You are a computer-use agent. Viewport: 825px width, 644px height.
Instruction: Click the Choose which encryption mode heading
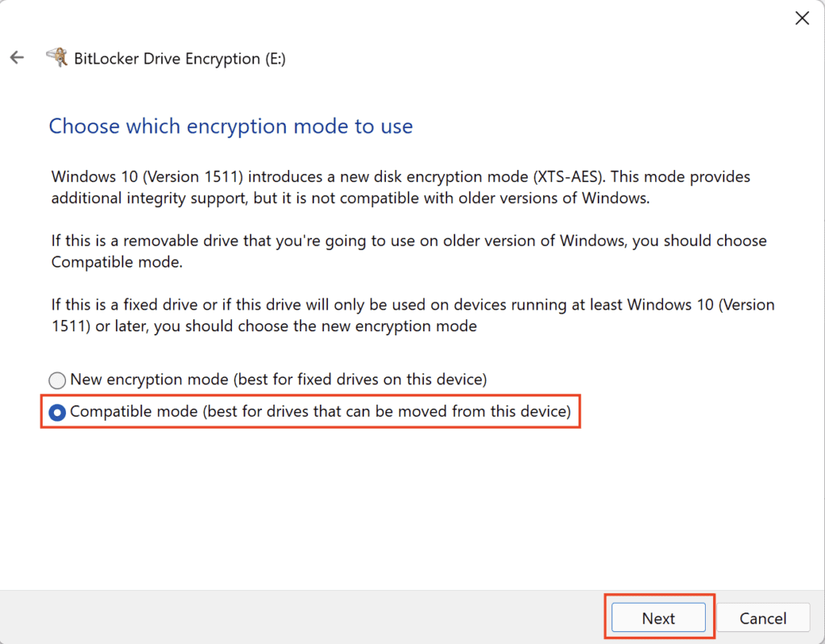click(230, 127)
